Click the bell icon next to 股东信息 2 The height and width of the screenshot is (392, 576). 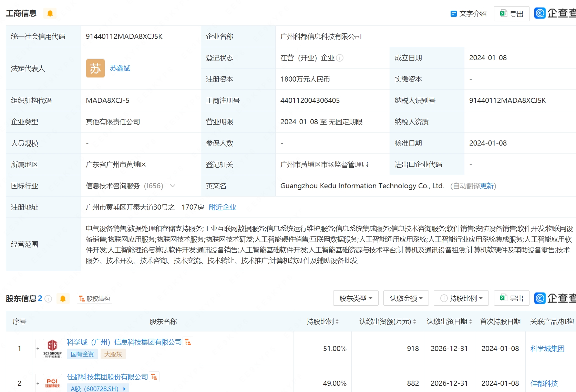[63, 298]
